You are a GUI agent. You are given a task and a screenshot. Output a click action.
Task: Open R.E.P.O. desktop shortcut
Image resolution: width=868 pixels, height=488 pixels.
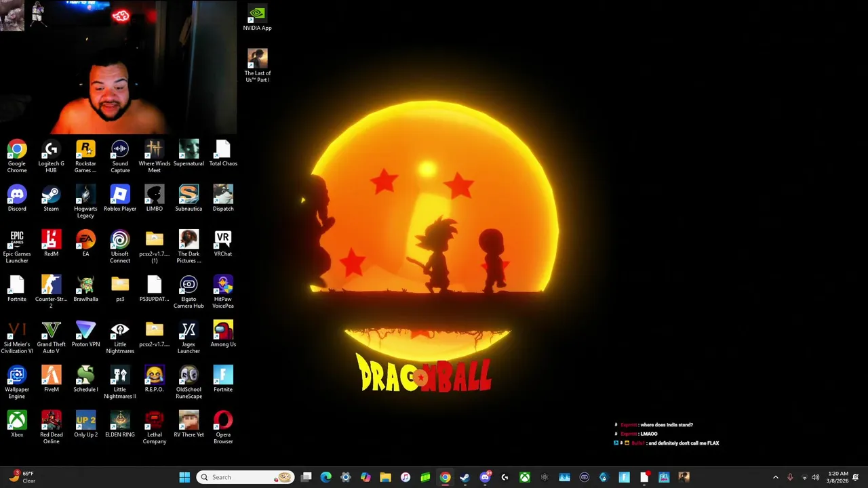point(155,379)
